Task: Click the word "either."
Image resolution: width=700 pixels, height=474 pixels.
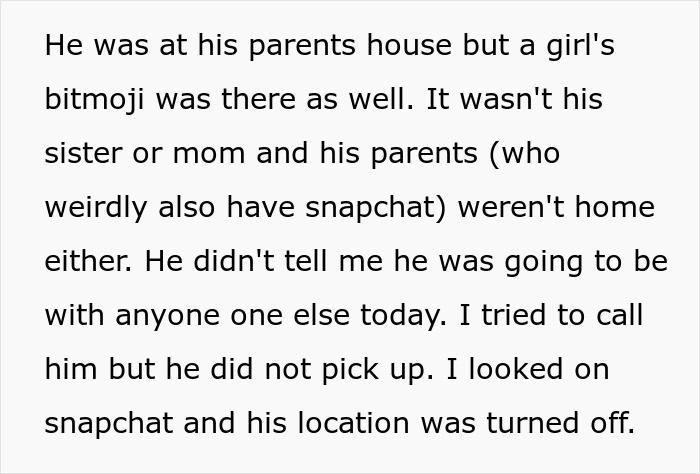Action: pyautogui.click(x=85, y=262)
